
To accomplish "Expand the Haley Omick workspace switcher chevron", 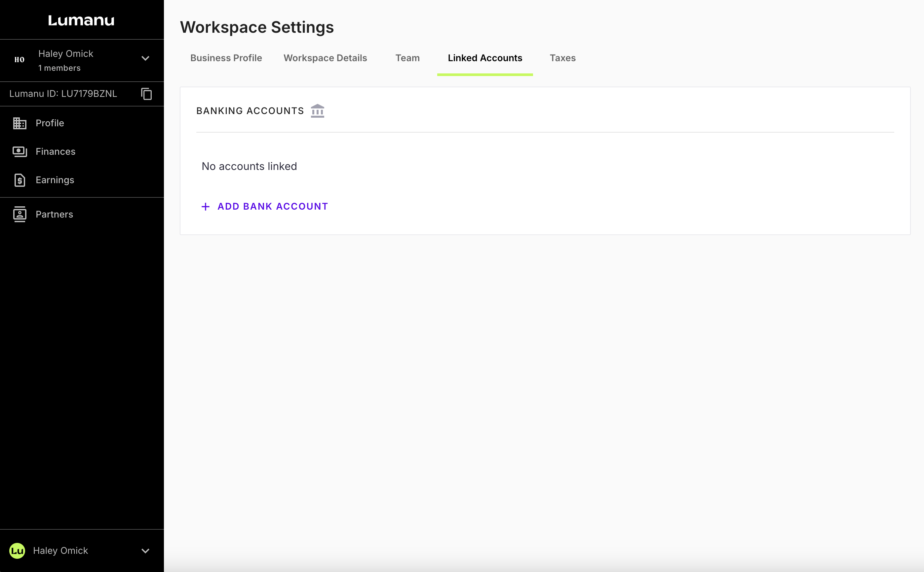I will [145, 58].
